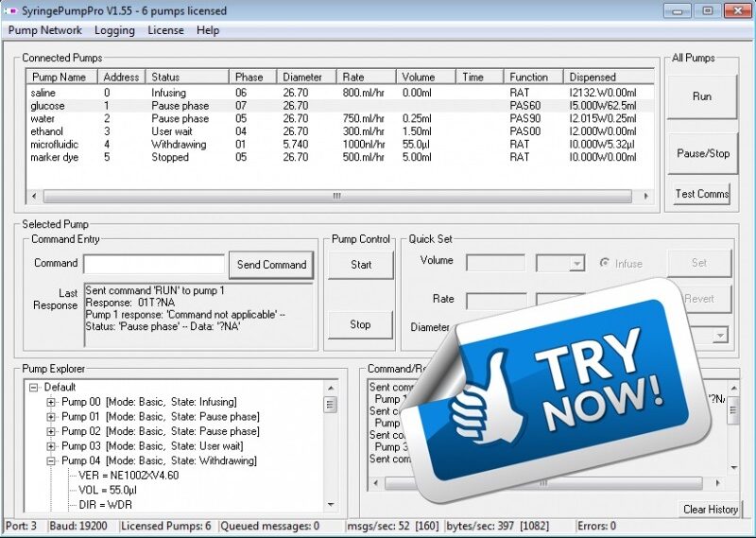Click the Clear History button

[711, 510]
